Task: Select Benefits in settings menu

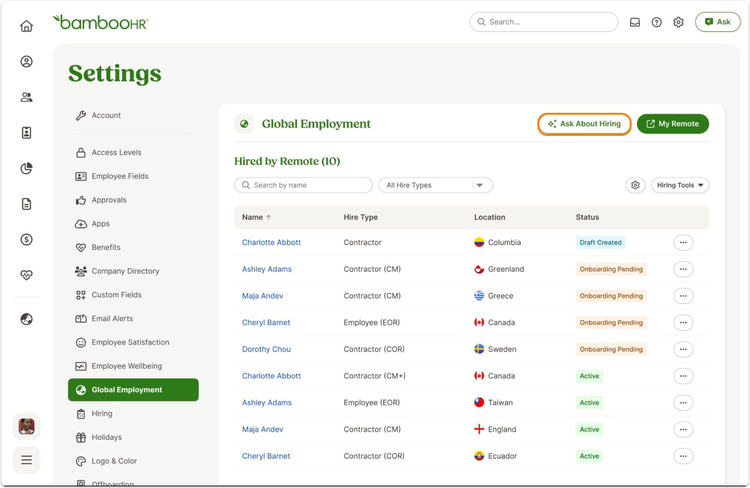Action: 106,247
